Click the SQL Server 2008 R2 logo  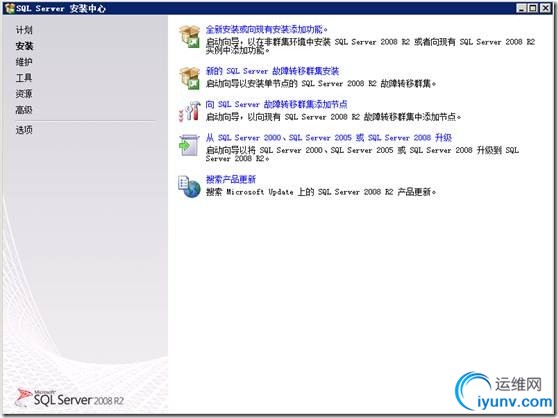coord(70,398)
